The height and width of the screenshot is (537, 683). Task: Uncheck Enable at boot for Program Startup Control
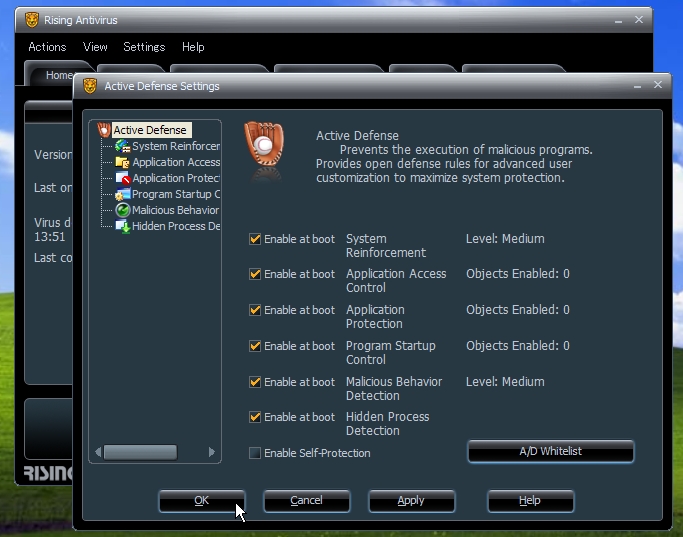coord(255,346)
